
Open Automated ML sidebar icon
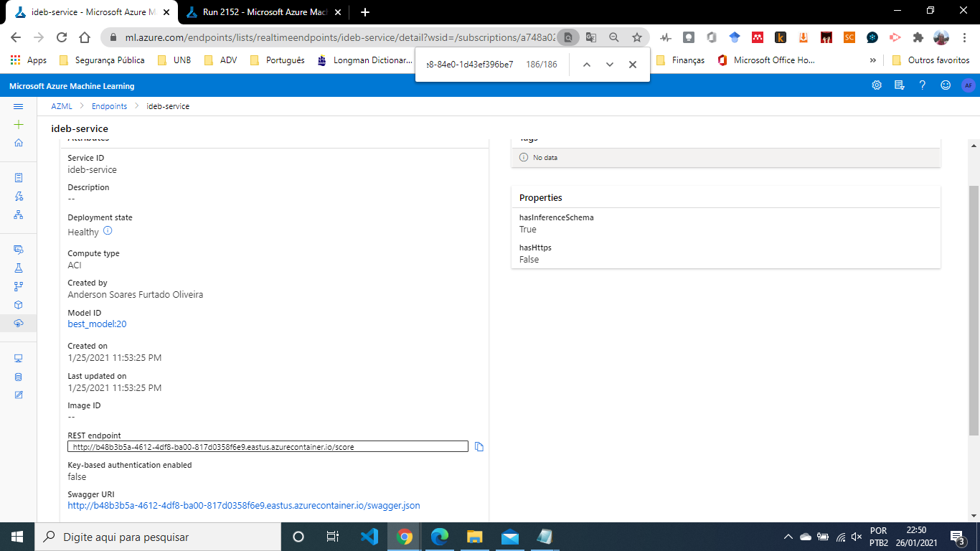click(x=19, y=196)
